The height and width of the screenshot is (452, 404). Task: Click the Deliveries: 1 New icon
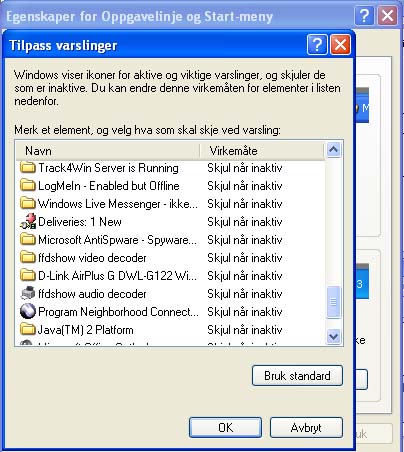click(28, 222)
